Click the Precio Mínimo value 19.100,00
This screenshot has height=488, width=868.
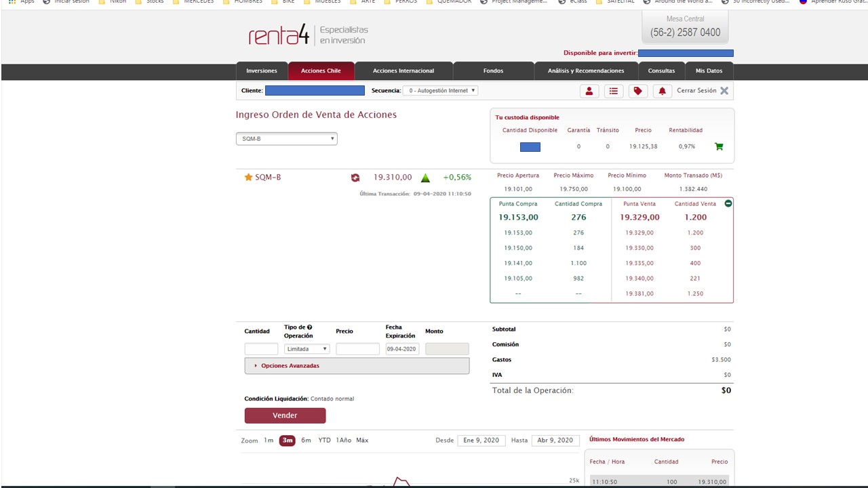(627, 189)
